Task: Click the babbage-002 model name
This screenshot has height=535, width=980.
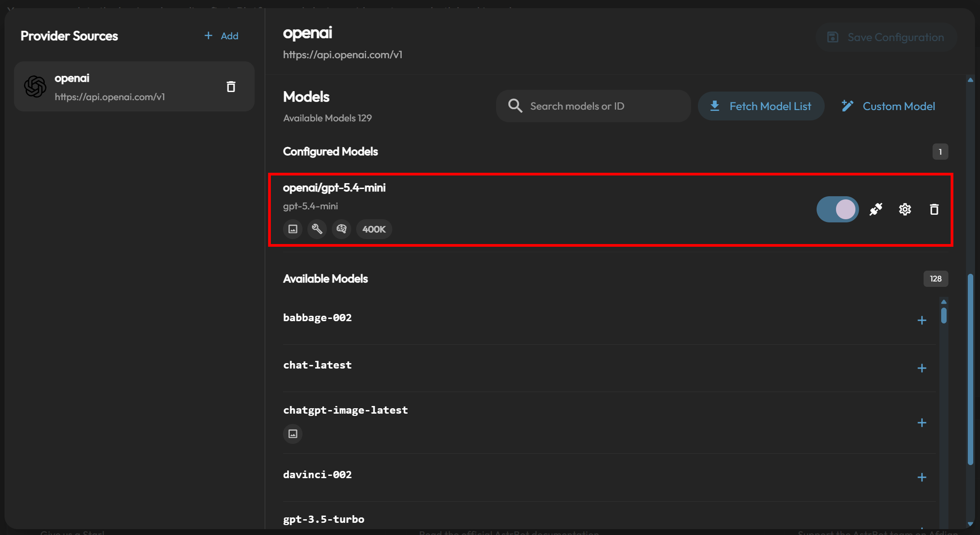Action: tap(317, 318)
